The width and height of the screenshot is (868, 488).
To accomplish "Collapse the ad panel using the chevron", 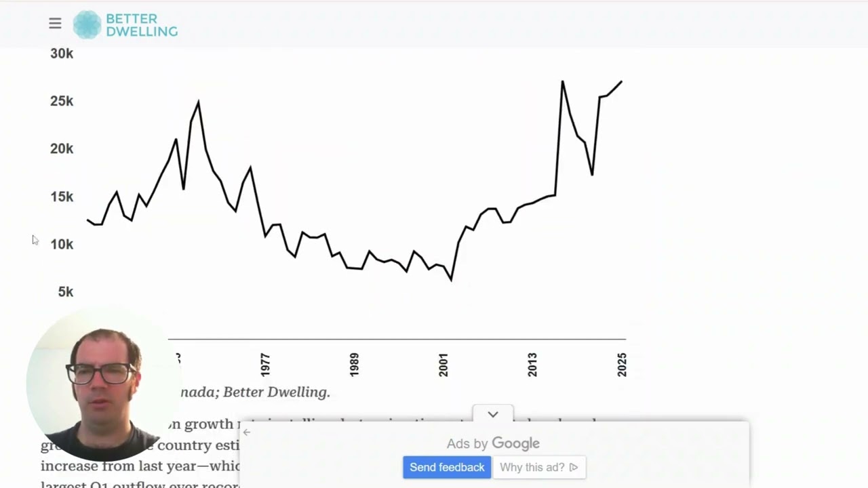I will coord(493,414).
